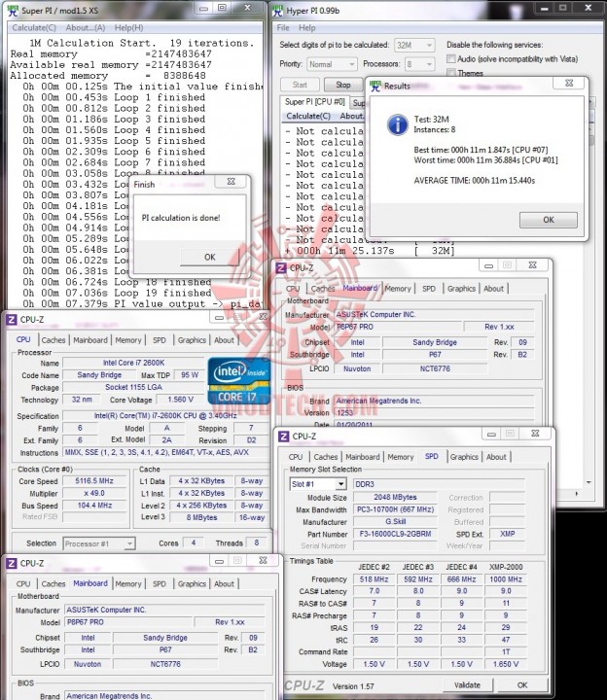
Task: Switch to Memory tab in the Intel Core i7 2600K CPU-Z window
Action: coord(128,340)
